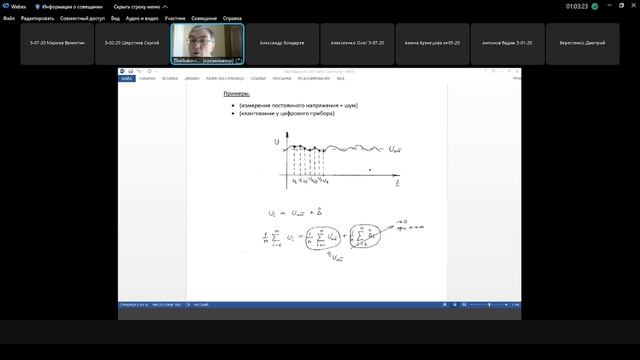Switch to Word РЕЦЕНЗИРОВАНИЕ ribbon tab
640x360 pixels.
(313, 78)
